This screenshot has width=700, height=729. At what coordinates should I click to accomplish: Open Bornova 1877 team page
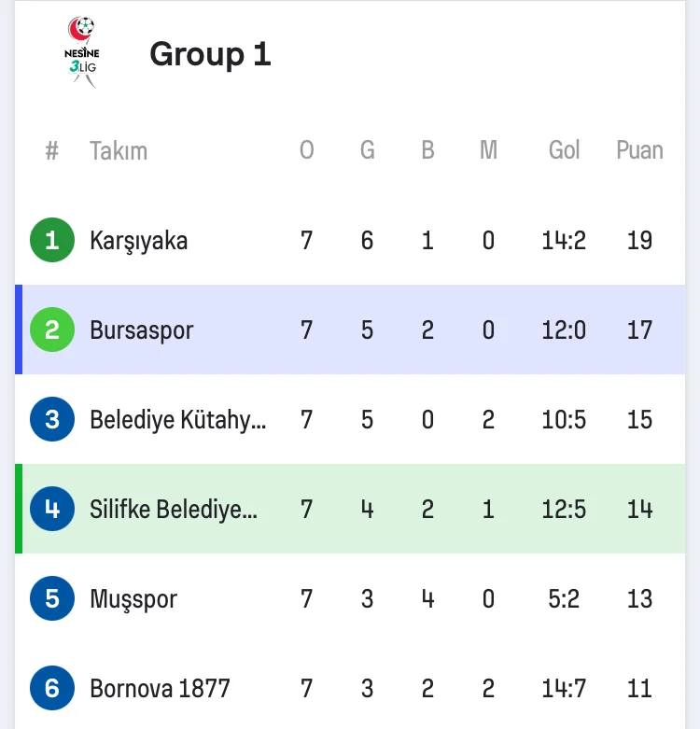coord(160,689)
